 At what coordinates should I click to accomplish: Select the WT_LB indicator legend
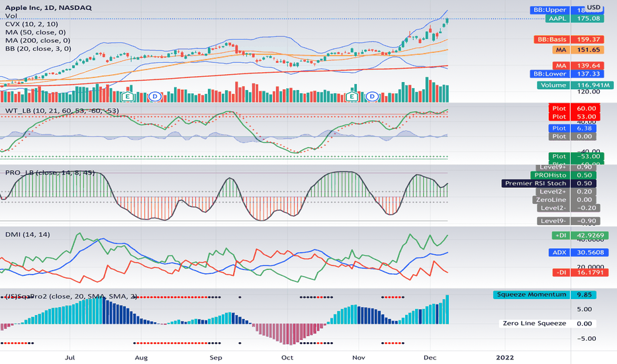62,111
